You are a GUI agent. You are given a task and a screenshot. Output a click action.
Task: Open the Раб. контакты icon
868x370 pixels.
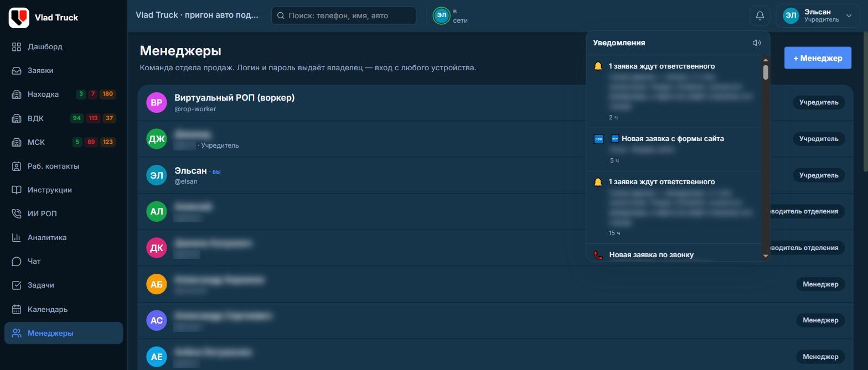click(x=17, y=166)
